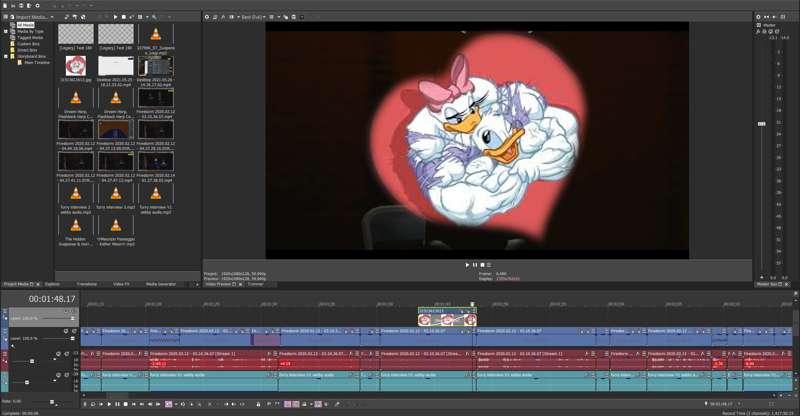
Task: Start media preview in Project Media toolbar
Action: point(115,17)
